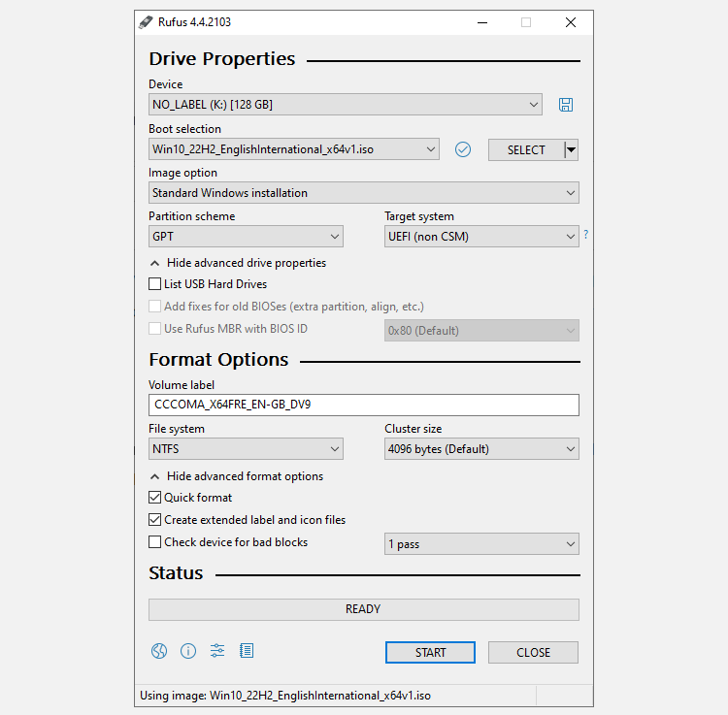Screen dimensions: 728x715
Task: Open the About info icon
Action: click(x=188, y=651)
